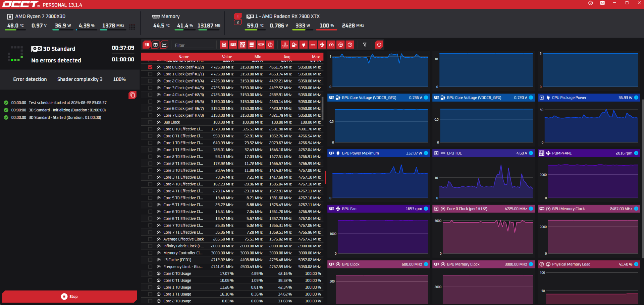Viewport: 644px width, 305px height.
Task: Uncheck the Core 0 Clock (perf #1/2) row
Action: pos(150,67)
